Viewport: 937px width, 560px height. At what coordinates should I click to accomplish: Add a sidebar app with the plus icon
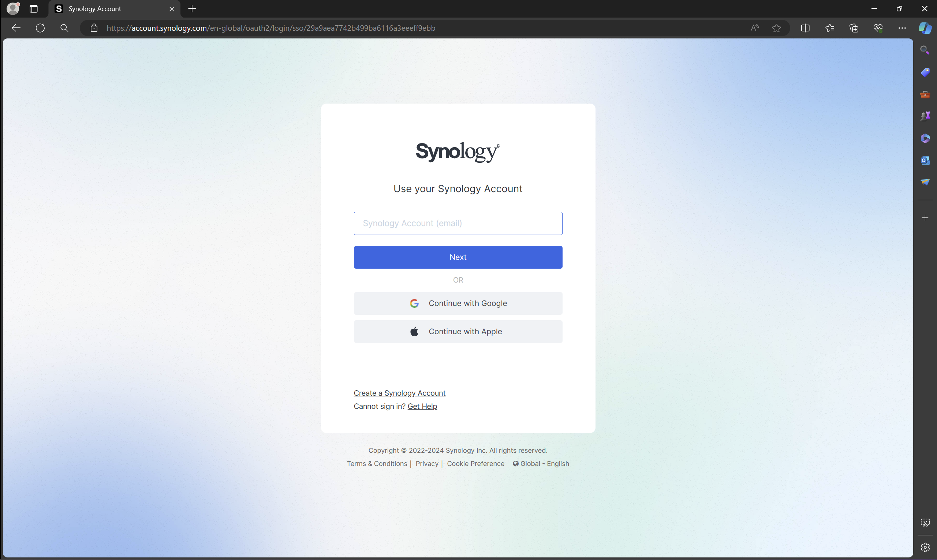925,218
